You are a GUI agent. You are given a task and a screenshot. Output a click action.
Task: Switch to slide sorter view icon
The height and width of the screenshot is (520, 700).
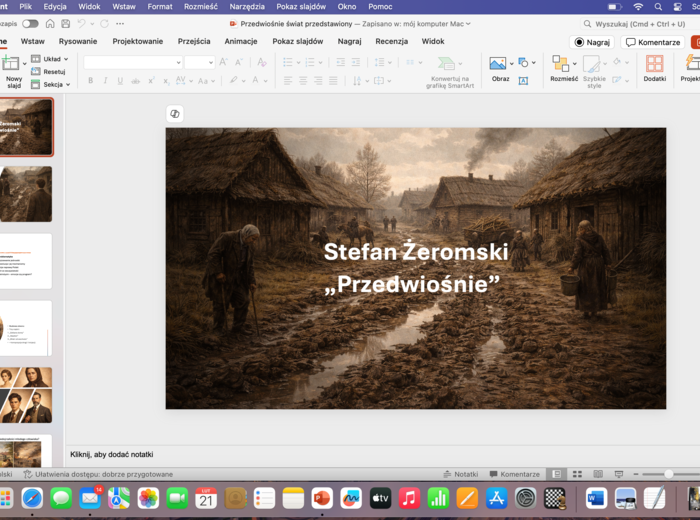tap(577, 474)
